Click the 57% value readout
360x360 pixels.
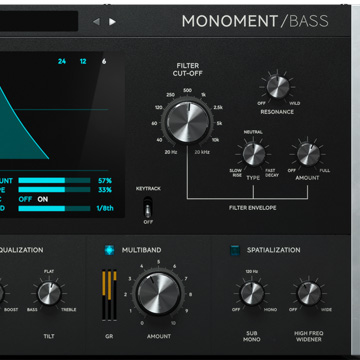(x=105, y=181)
